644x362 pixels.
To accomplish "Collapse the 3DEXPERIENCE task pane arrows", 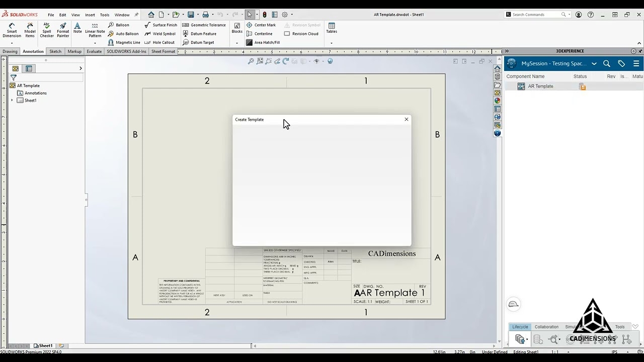I will (x=507, y=51).
